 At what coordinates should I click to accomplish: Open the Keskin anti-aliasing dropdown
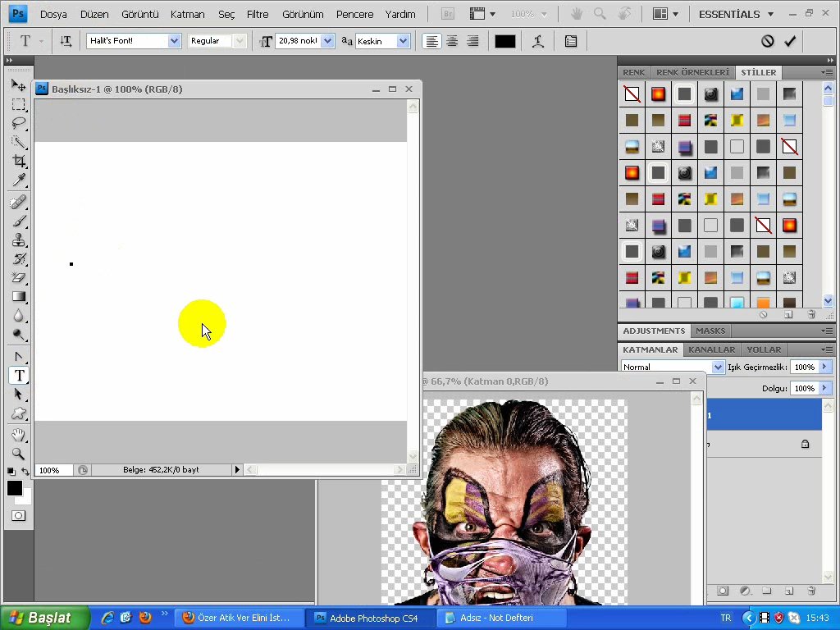[x=404, y=41]
